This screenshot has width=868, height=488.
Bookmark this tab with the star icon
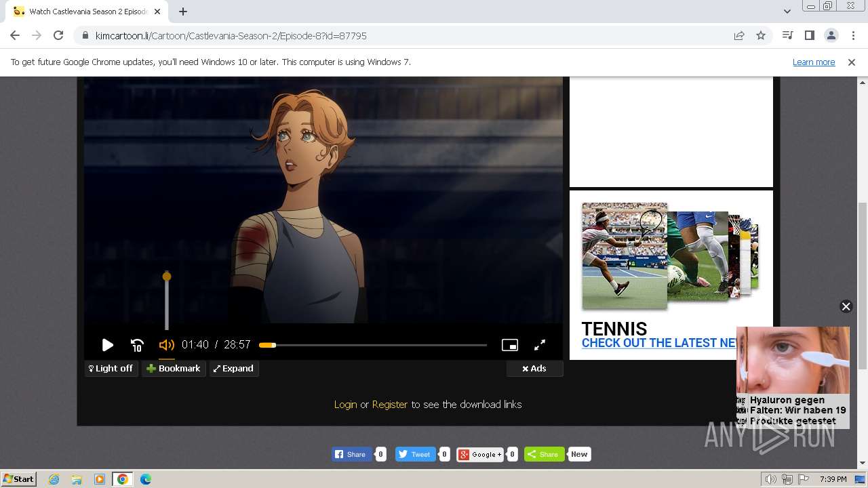pos(761,36)
